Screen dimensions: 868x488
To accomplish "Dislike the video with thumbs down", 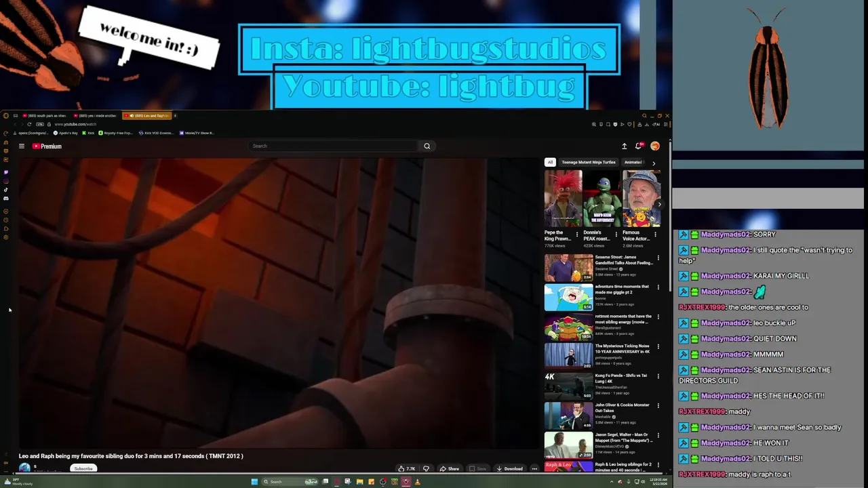I will [x=426, y=468].
